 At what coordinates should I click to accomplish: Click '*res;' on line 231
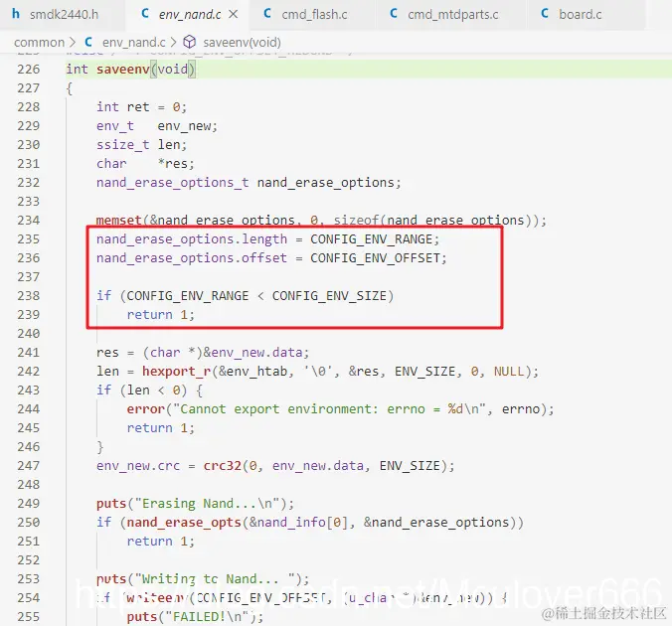tap(176, 164)
